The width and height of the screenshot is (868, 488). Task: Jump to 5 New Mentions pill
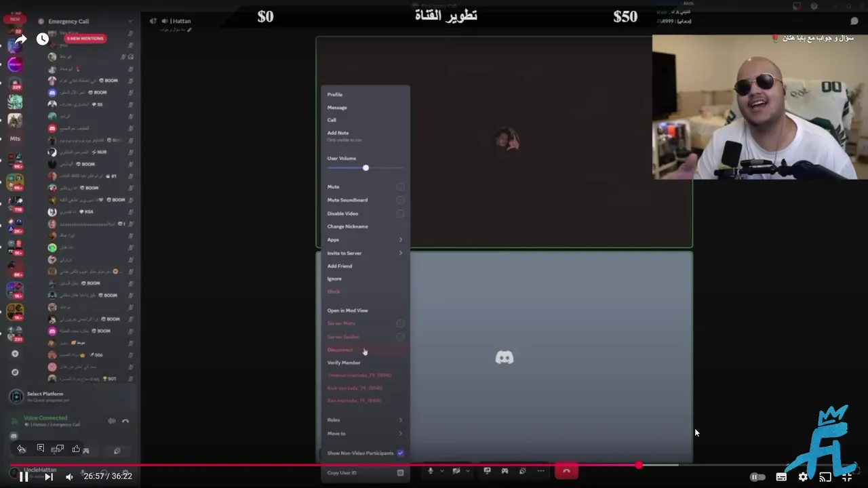(x=85, y=39)
